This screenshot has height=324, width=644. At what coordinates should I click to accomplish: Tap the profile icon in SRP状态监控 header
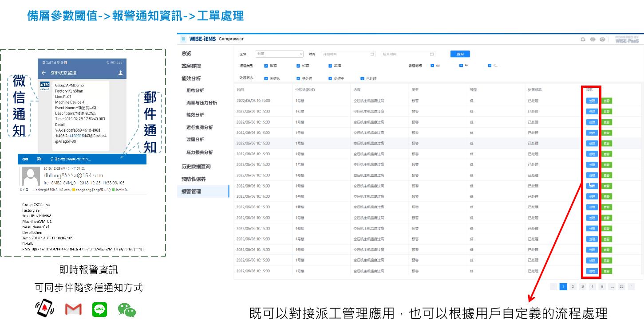120,73
